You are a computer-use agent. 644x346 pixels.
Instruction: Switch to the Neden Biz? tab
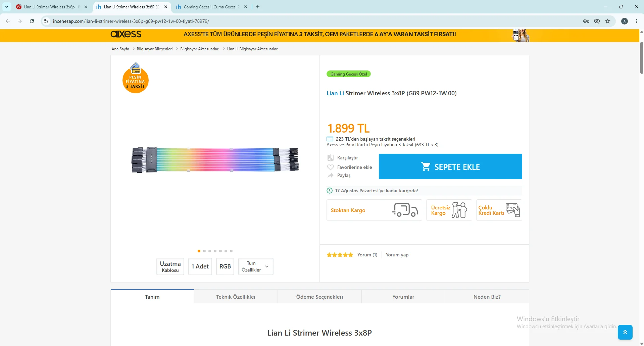click(x=487, y=297)
